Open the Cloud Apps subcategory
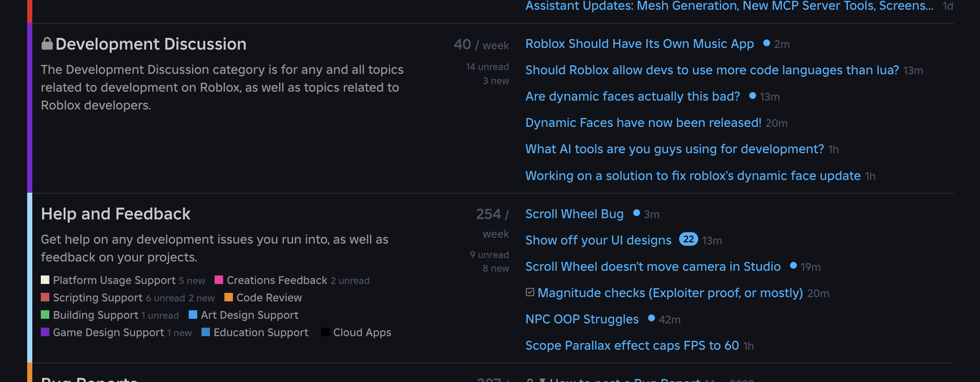This screenshot has height=382, width=980. (x=362, y=332)
